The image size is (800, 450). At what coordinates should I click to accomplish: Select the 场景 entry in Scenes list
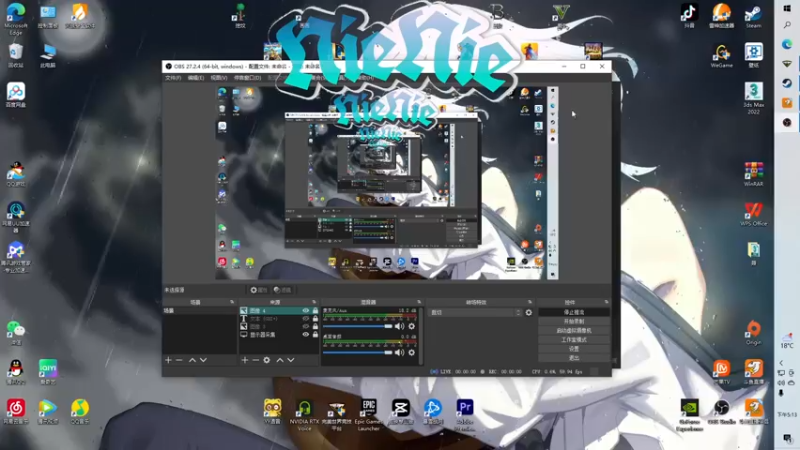(199, 311)
